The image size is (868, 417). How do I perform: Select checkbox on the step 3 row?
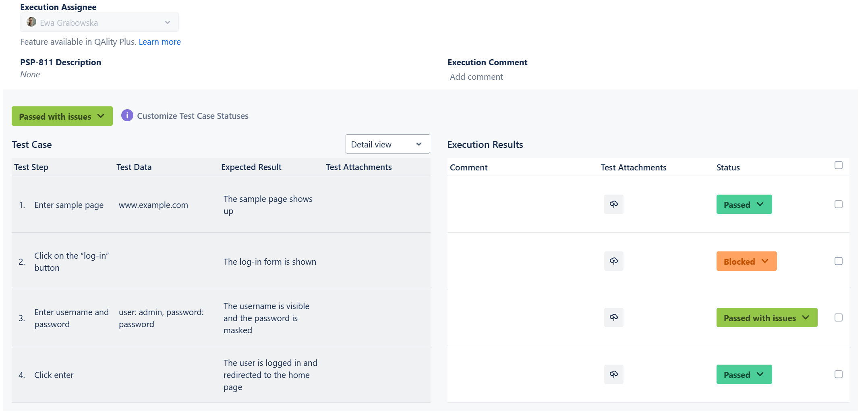[x=839, y=317]
